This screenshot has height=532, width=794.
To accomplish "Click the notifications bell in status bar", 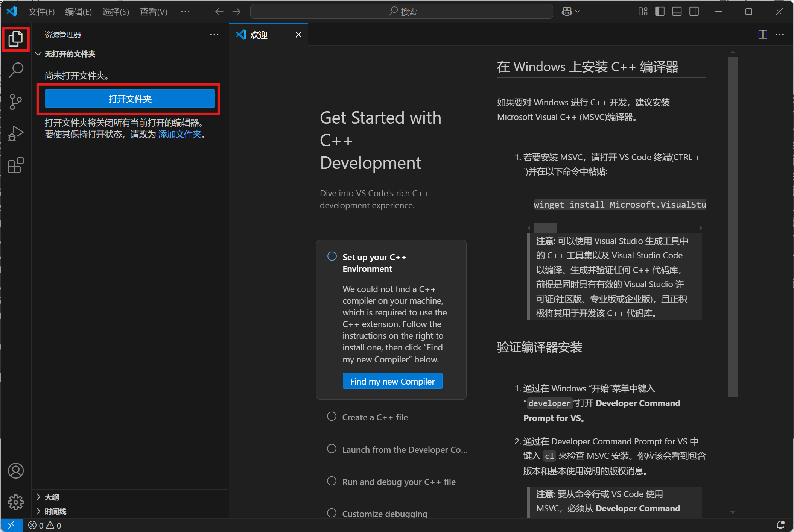I will (x=780, y=525).
